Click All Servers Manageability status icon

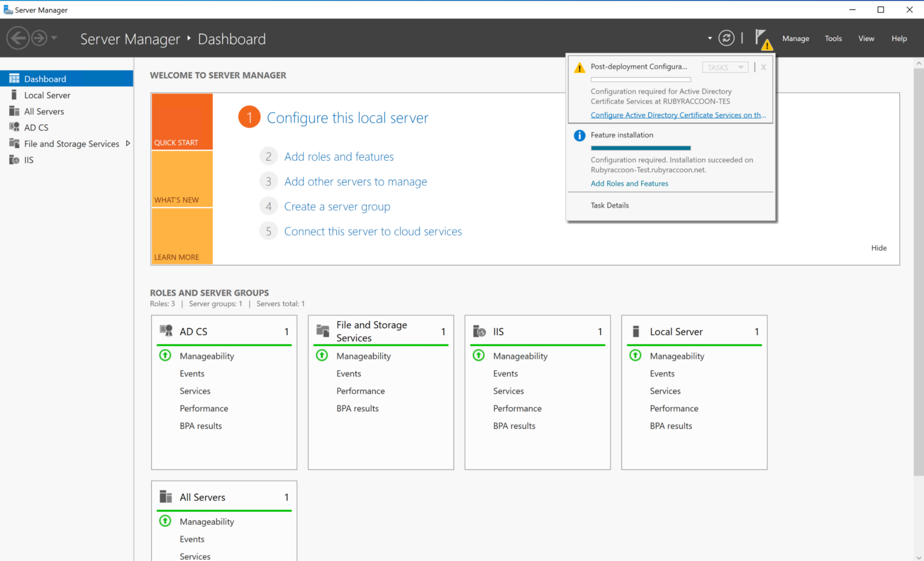click(x=165, y=521)
